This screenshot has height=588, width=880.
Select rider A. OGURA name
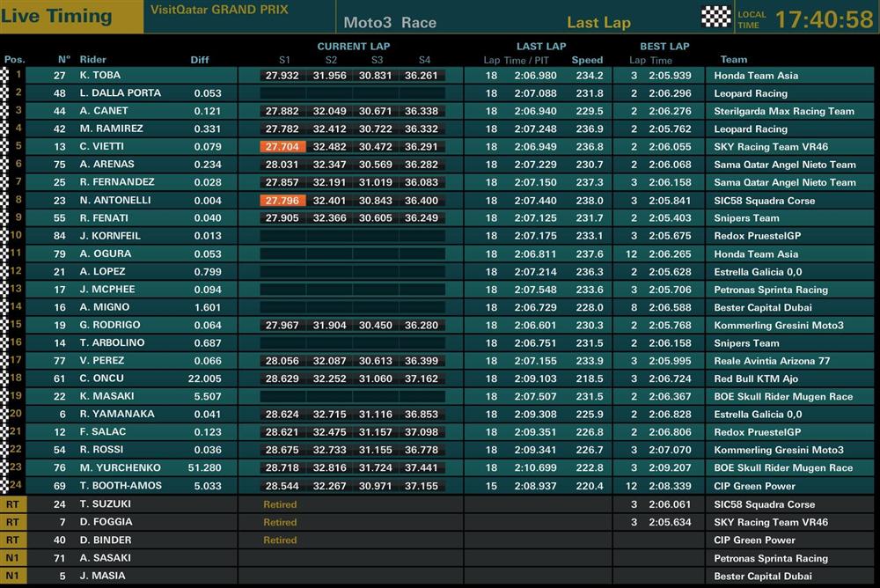[x=105, y=254]
